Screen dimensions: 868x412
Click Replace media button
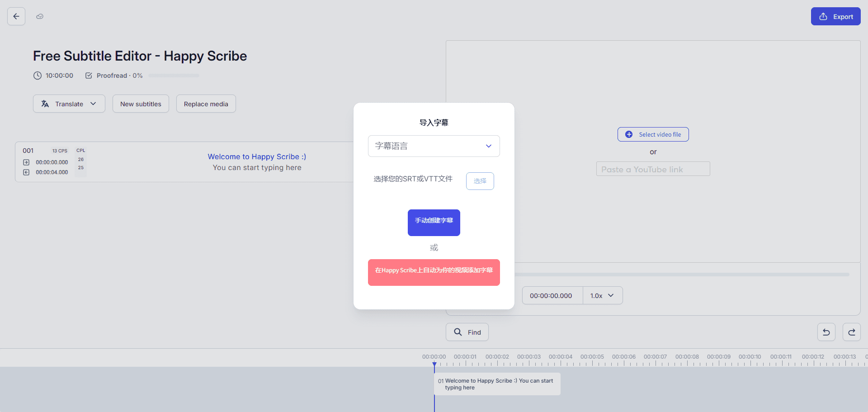point(206,104)
